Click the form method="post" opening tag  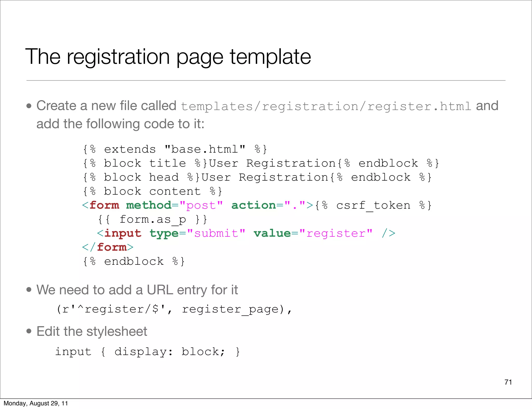(198, 205)
